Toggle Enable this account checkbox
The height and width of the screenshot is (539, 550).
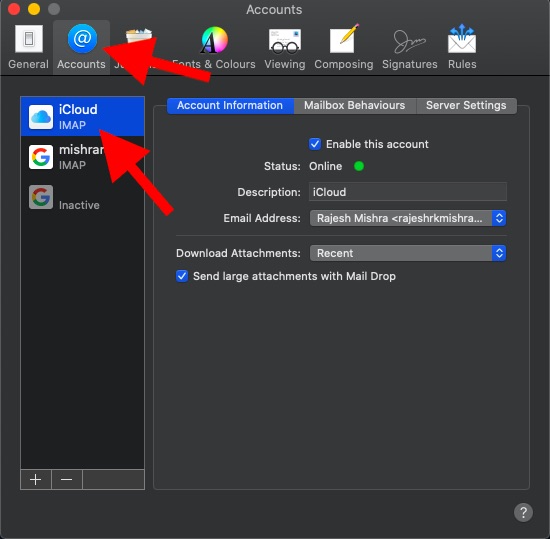click(x=315, y=144)
